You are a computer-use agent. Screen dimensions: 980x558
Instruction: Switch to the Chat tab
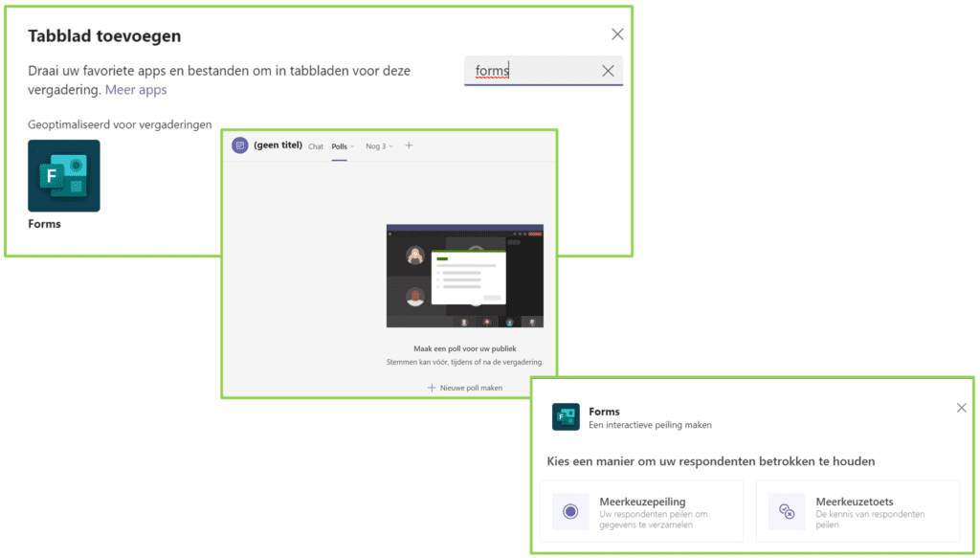[316, 146]
